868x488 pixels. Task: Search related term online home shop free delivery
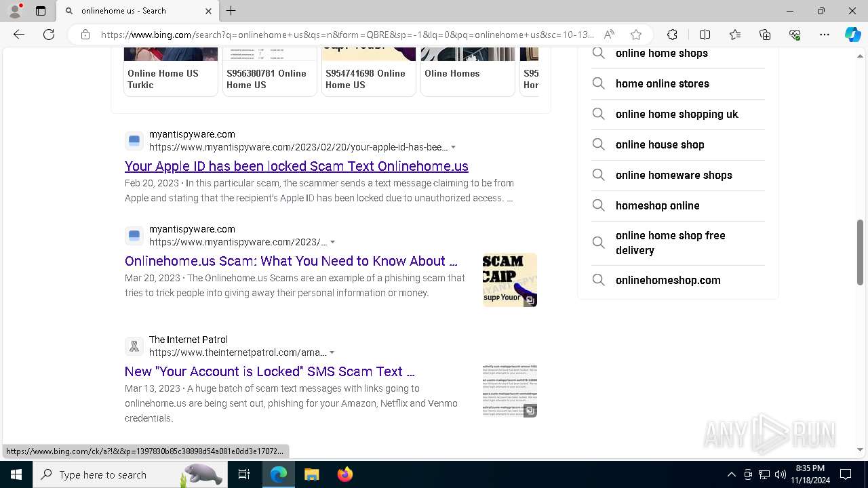pos(670,243)
